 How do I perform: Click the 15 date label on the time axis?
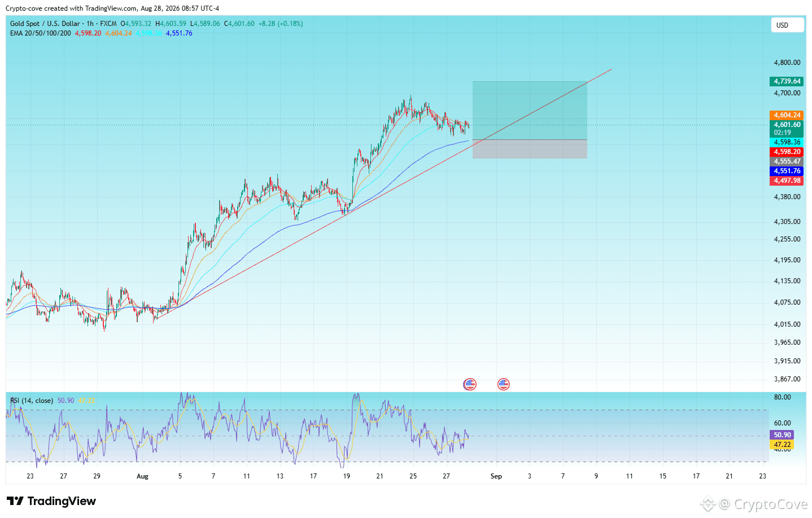tap(663, 476)
